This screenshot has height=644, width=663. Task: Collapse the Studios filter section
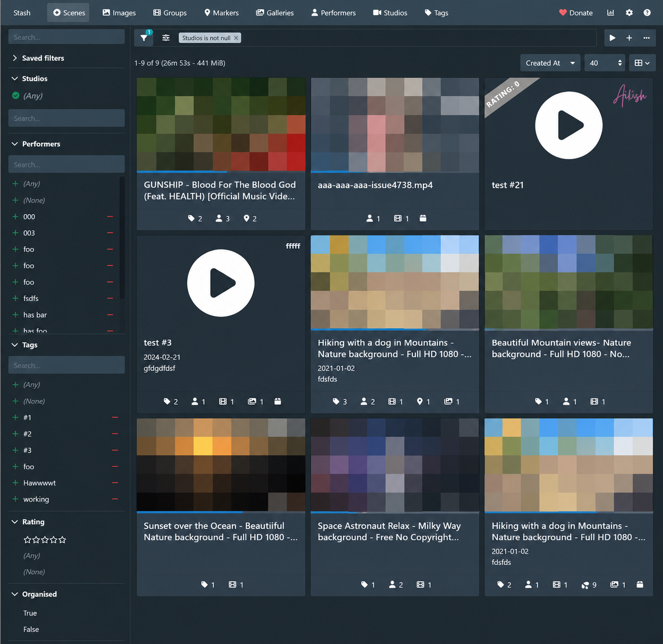click(30, 79)
